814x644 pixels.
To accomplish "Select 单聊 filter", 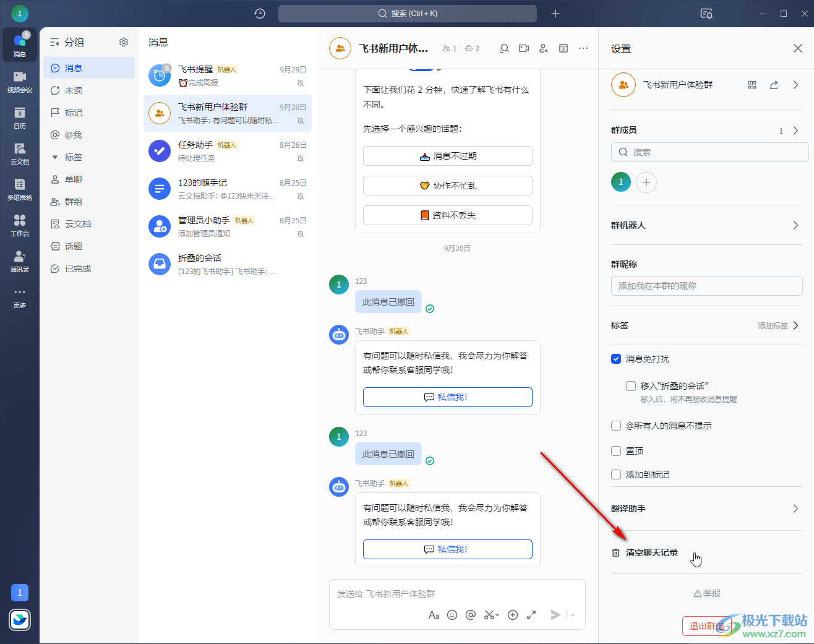I will tap(89, 179).
